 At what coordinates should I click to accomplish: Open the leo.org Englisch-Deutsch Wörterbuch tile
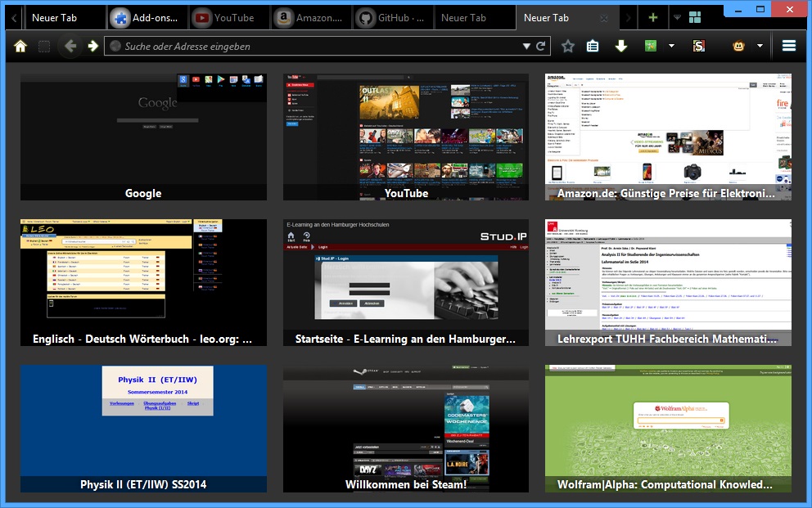143,282
